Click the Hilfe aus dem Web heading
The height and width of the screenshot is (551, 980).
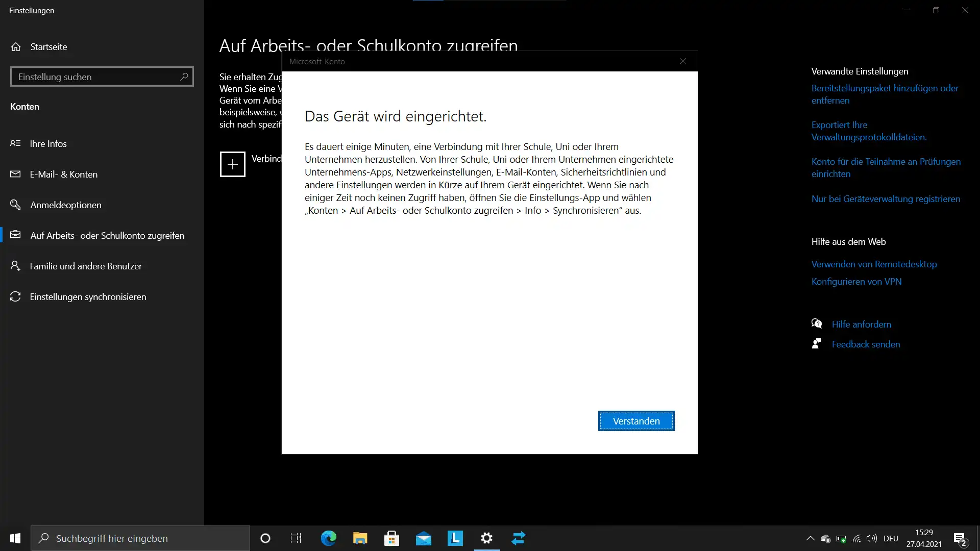point(848,242)
